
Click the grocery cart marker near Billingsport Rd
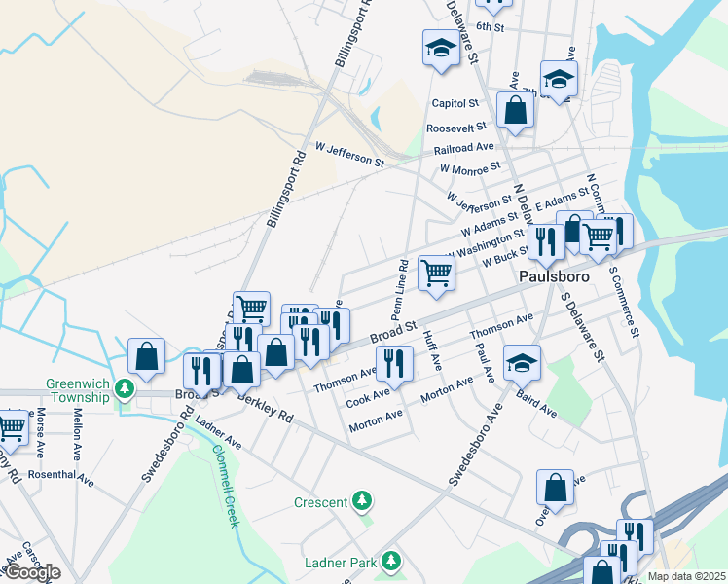coord(252,309)
